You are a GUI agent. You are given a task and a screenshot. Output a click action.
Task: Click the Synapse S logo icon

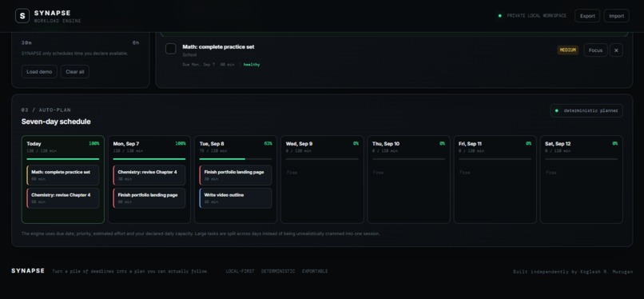(22, 16)
